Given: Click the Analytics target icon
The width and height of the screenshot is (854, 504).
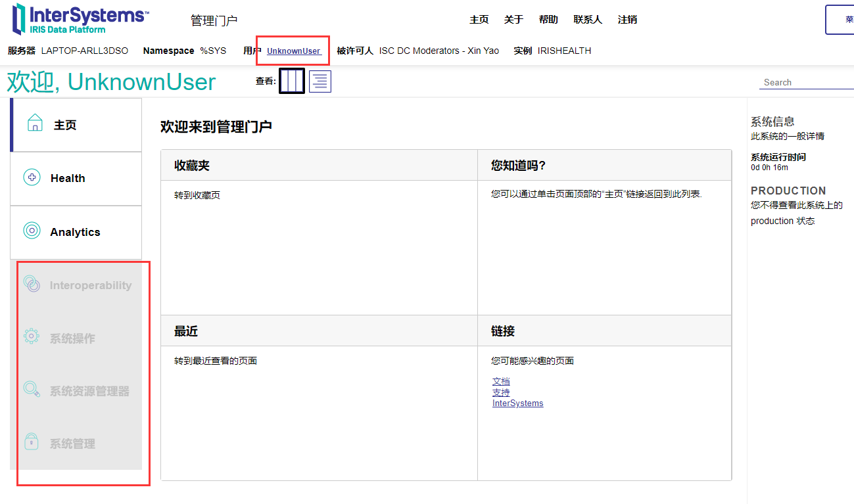Looking at the screenshot, I should point(32,231).
